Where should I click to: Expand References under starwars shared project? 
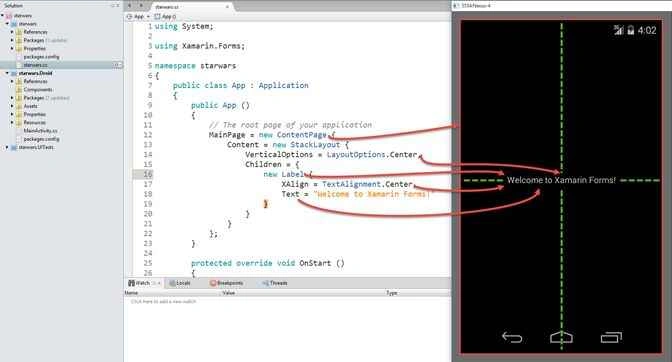click(x=12, y=32)
